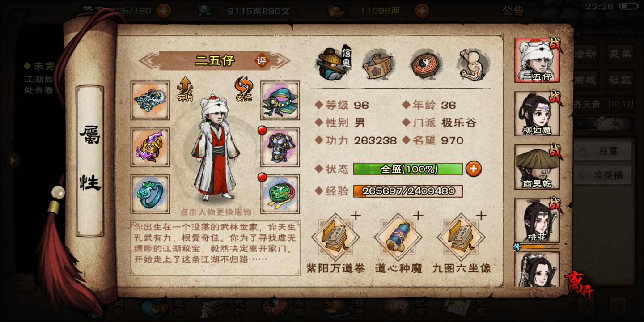This screenshot has width=644, height=322.
Task: Open the green jade pendant slot
Action: pos(280,194)
